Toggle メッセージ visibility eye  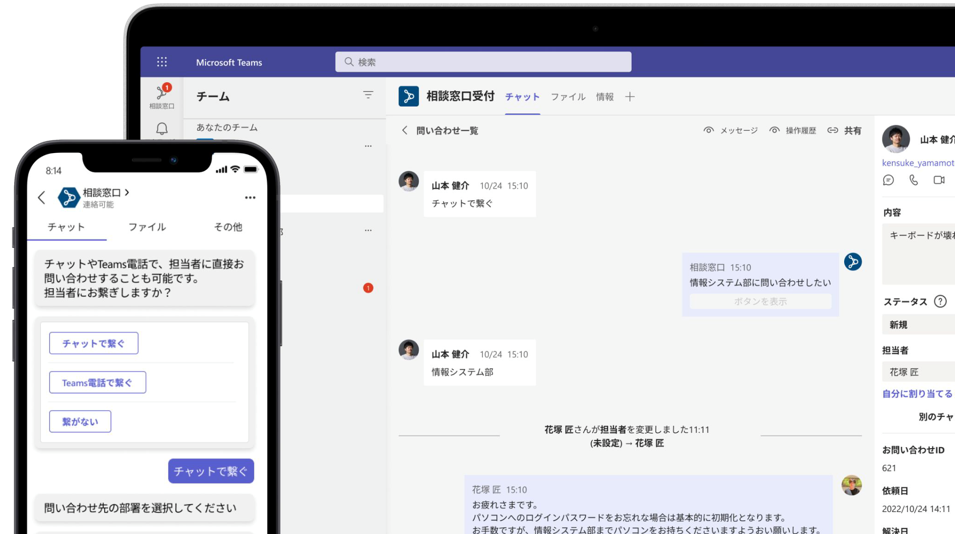tap(709, 131)
